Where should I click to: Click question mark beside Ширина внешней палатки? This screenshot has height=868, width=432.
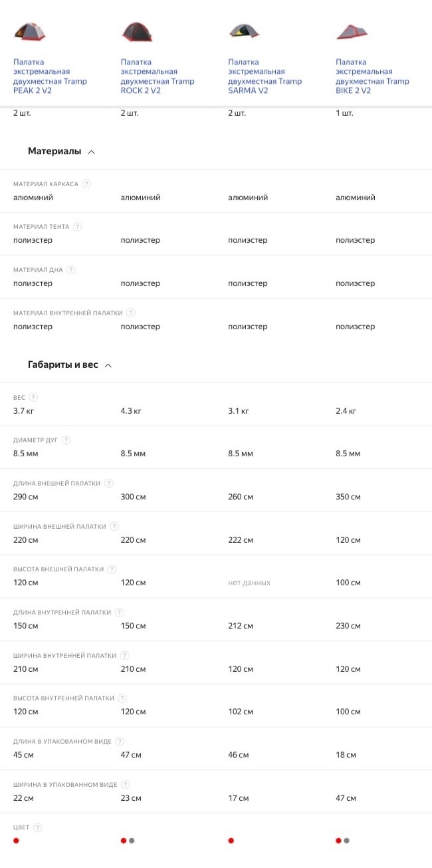click(x=114, y=526)
